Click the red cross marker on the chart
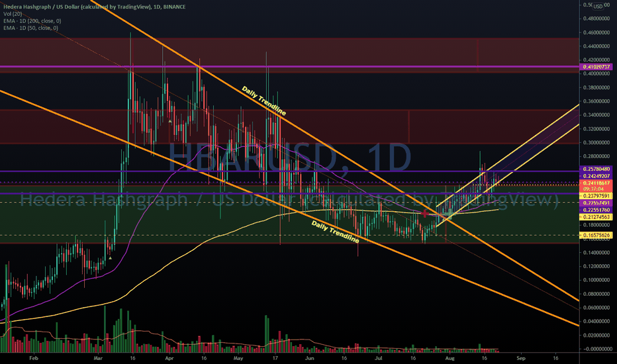 [425, 214]
